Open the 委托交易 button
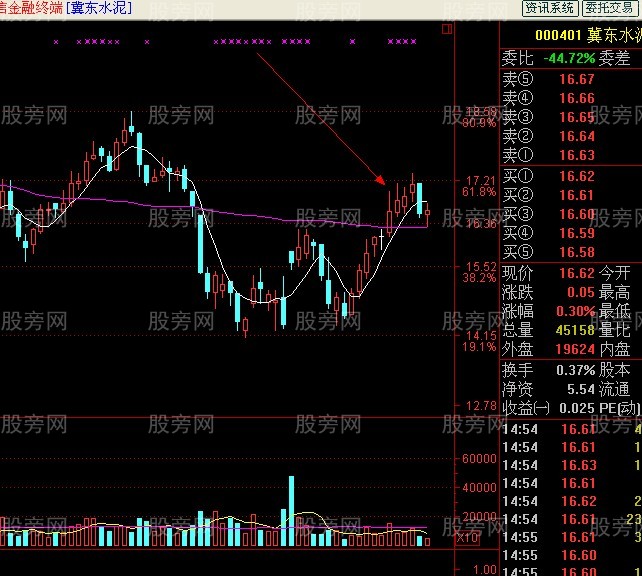642x576 pixels. pos(610,8)
